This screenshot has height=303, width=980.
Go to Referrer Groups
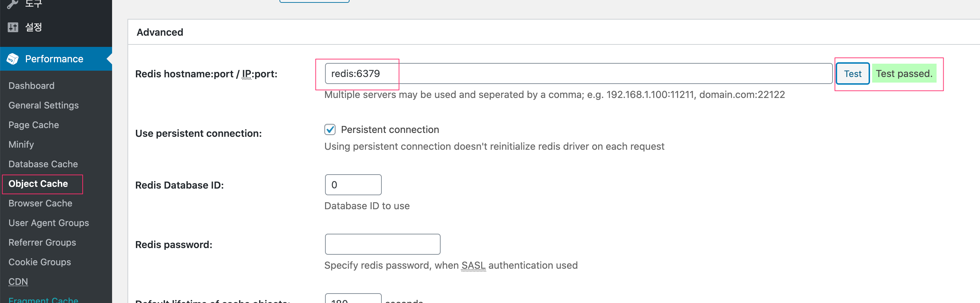[42, 242]
